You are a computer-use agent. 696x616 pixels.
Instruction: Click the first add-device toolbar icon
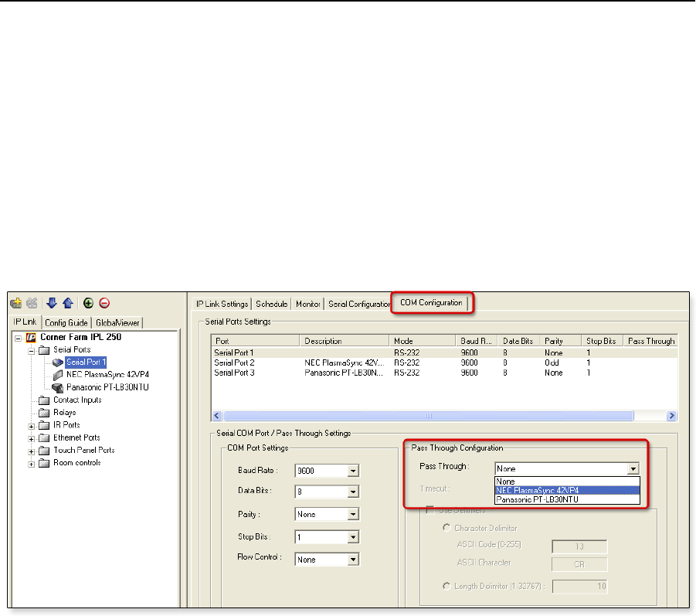[15, 303]
